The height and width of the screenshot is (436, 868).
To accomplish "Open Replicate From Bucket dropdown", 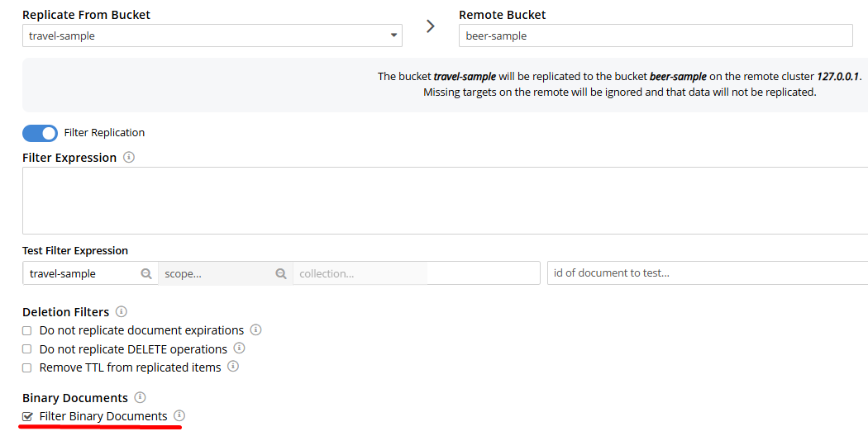I will coord(212,36).
